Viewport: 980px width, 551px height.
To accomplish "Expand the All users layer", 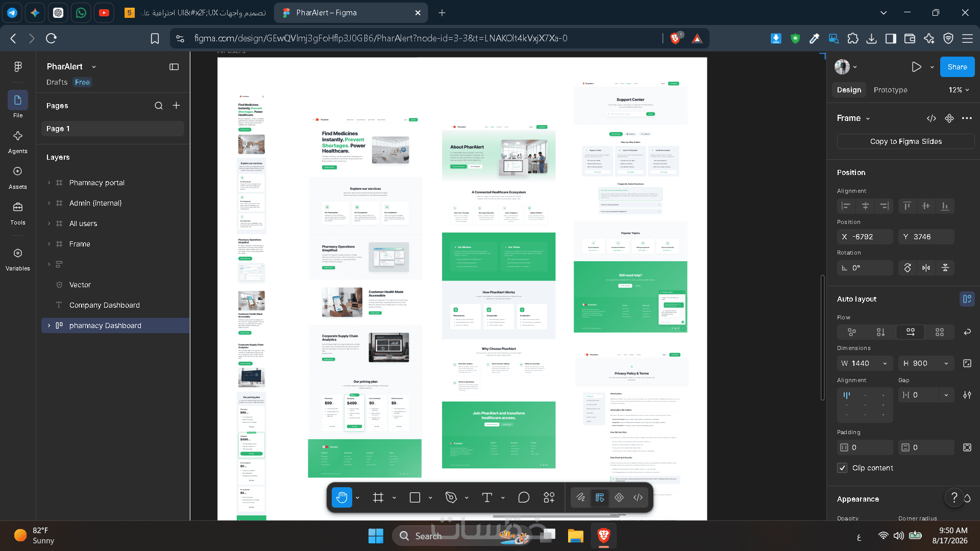I will (x=49, y=223).
